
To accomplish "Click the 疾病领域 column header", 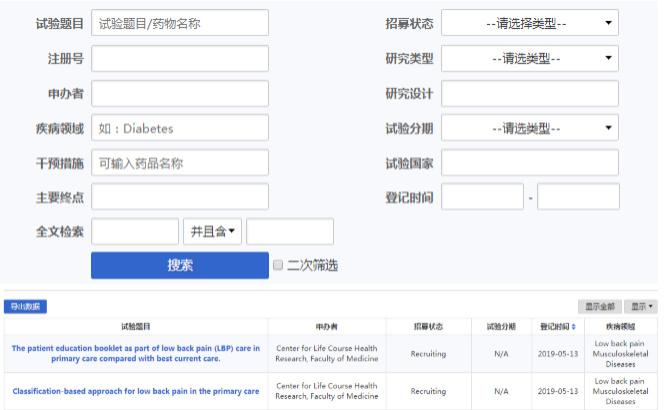I will pyautogui.click(x=620, y=327).
